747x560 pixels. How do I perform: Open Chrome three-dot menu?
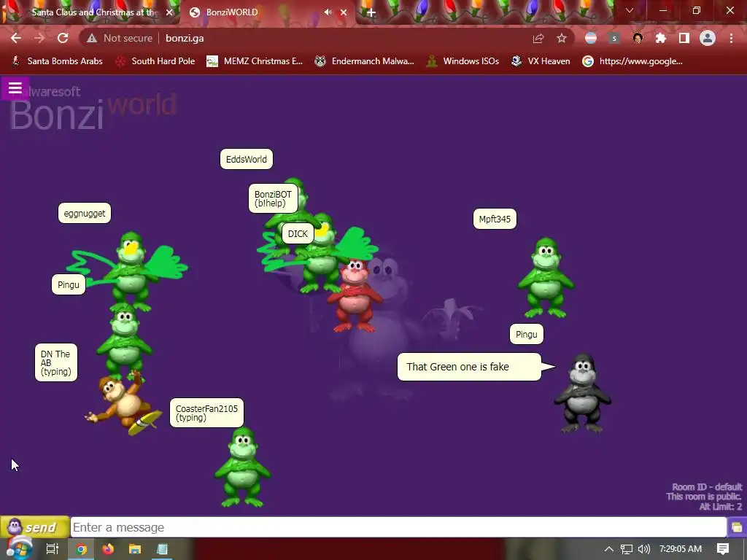pos(731,38)
